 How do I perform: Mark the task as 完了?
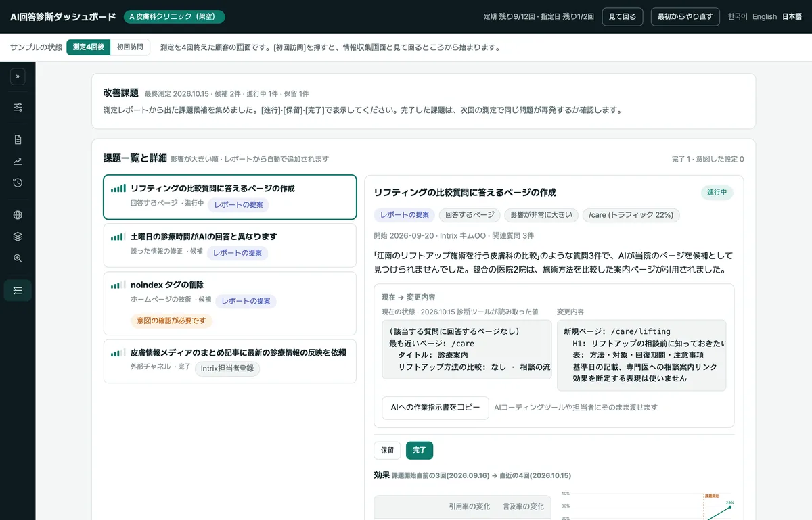click(420, 450)
